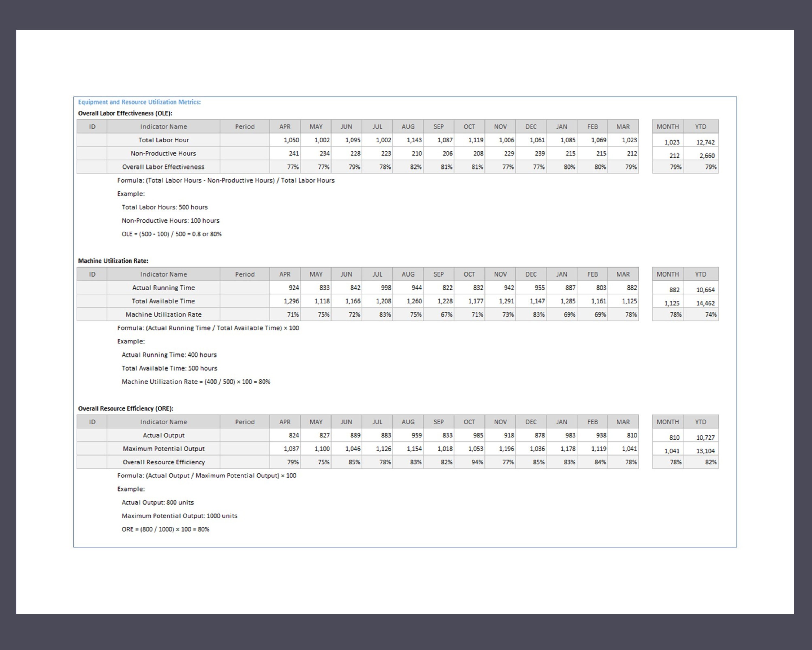
Task: Click the APR column header in OLE table
Action: coord(285,126)
